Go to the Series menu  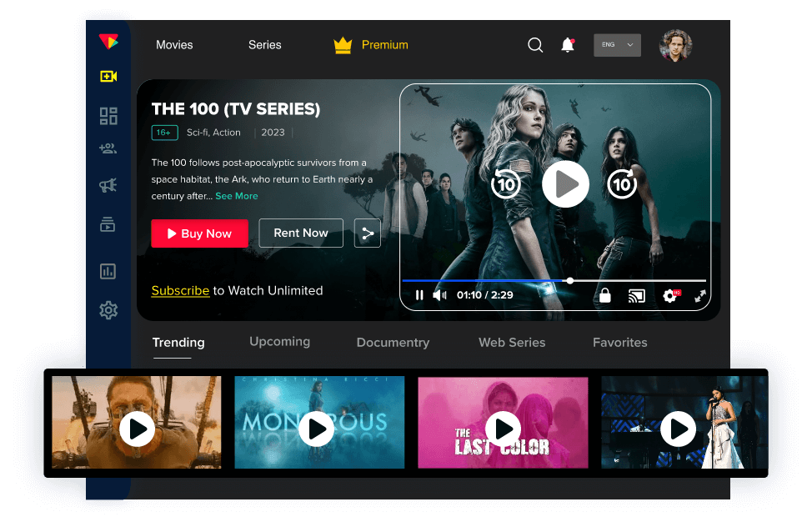coord(264,45)
